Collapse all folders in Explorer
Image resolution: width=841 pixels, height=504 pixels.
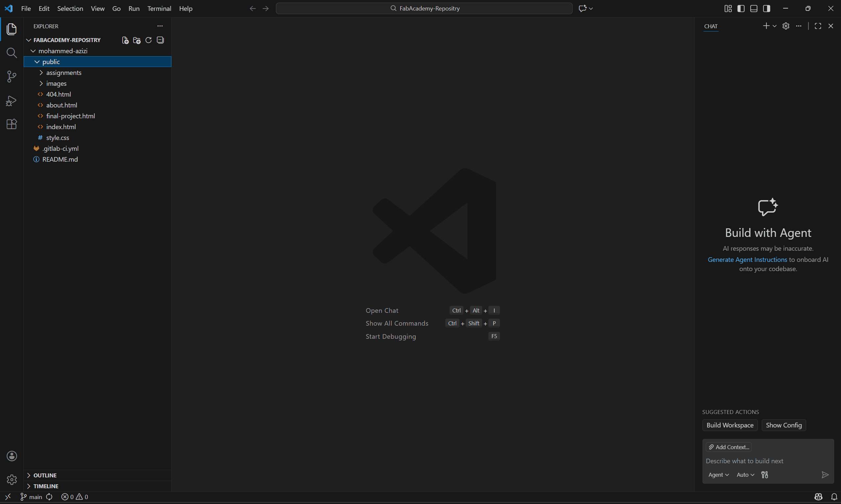point(160,40)
